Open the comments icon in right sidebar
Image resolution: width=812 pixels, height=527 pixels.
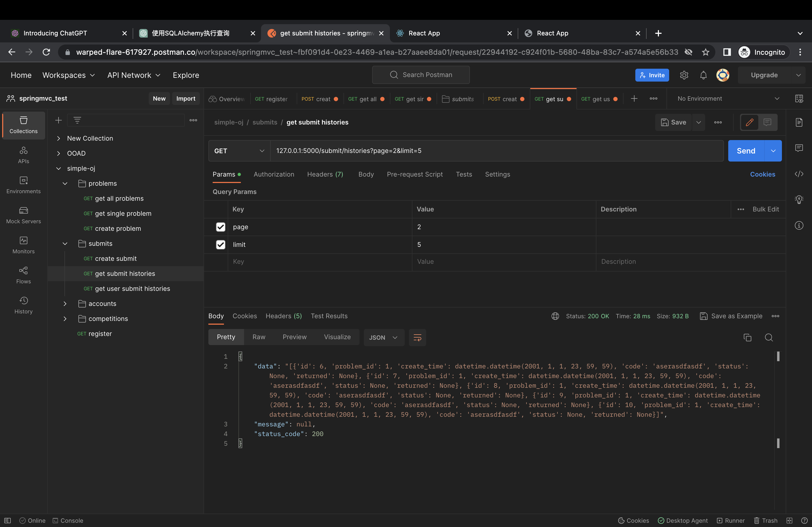[799, 148]
